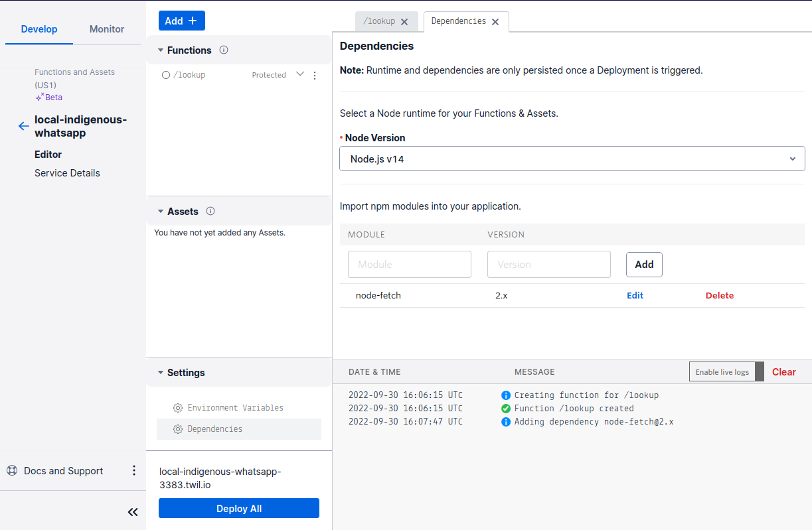Screen dimensions: 812x530
Task: Open the /lookup function three-dot menu
Action: [x=315, y=76]
